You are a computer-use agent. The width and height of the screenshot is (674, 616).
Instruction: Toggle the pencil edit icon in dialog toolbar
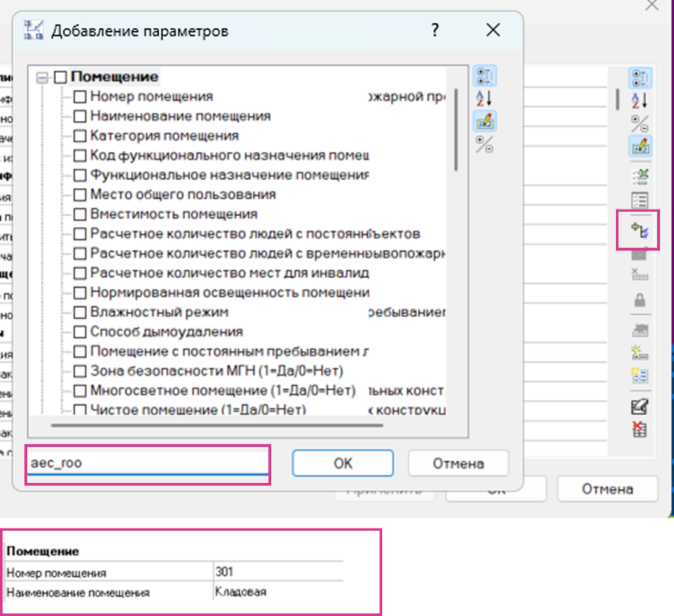point(485,121)
